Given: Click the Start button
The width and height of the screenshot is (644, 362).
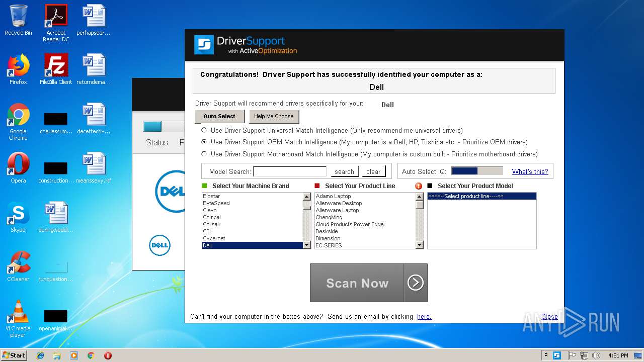Looking at the screenshot, I should (14, 355).
